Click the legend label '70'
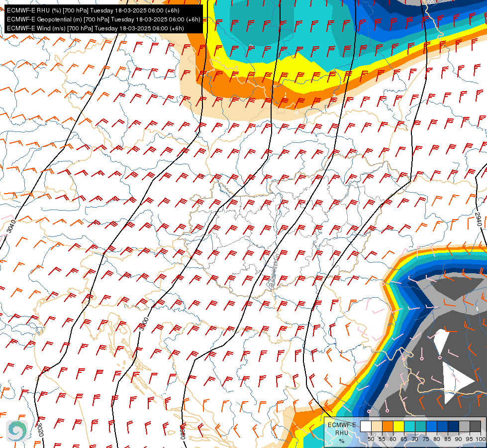This screenshot has height=448, width=487. pyautogui.click(x=415, y=439)
